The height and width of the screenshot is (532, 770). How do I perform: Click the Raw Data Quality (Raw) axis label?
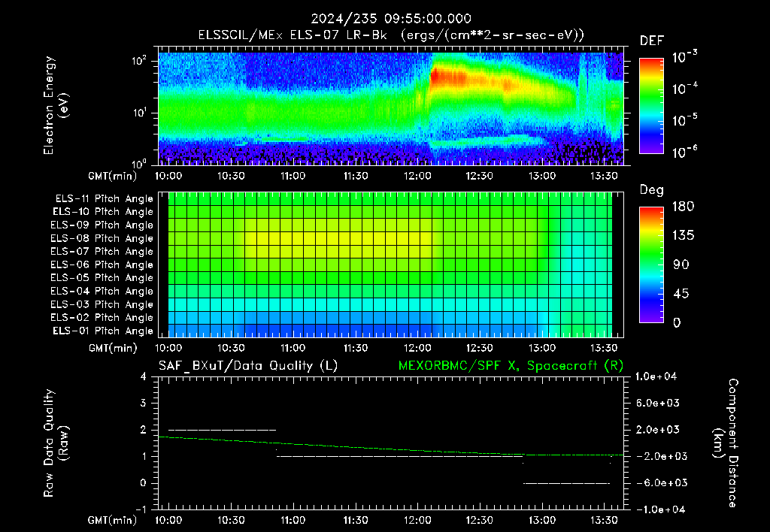point(56,443)
